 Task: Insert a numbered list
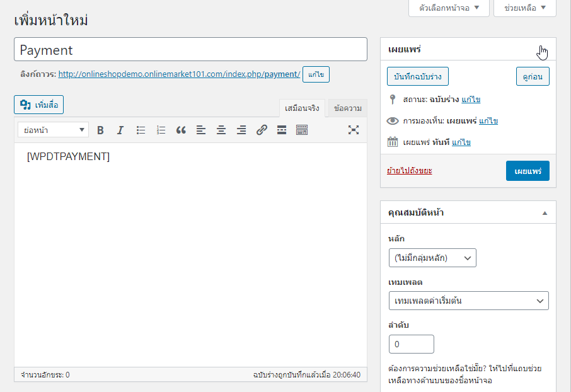[161, 130]
